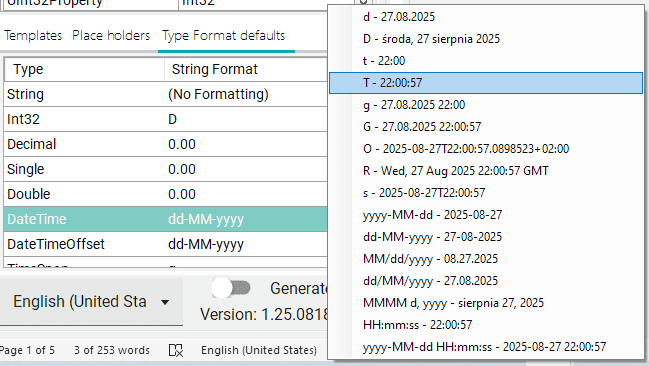Pick the 'HH:mm:ss - 22:00:57' format
Viewport: 649px width, 366px height.
486,325
